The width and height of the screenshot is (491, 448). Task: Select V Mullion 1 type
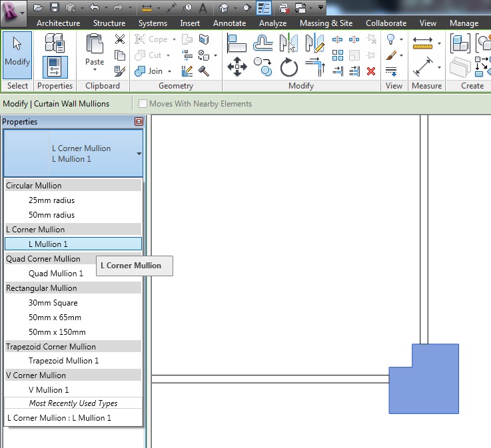click(x=49, y=390)
